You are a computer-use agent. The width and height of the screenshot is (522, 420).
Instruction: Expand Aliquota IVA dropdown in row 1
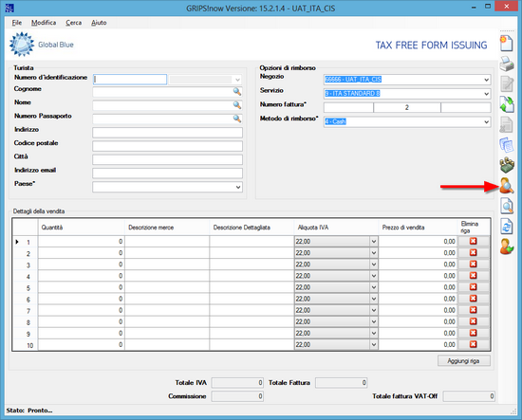[374, 242]
